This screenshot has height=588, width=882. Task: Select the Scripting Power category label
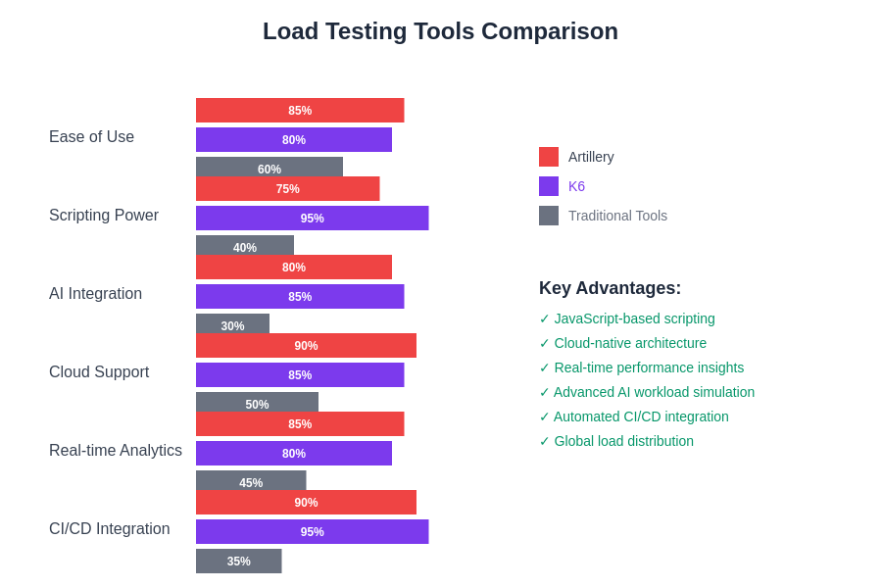click(104, 216)
